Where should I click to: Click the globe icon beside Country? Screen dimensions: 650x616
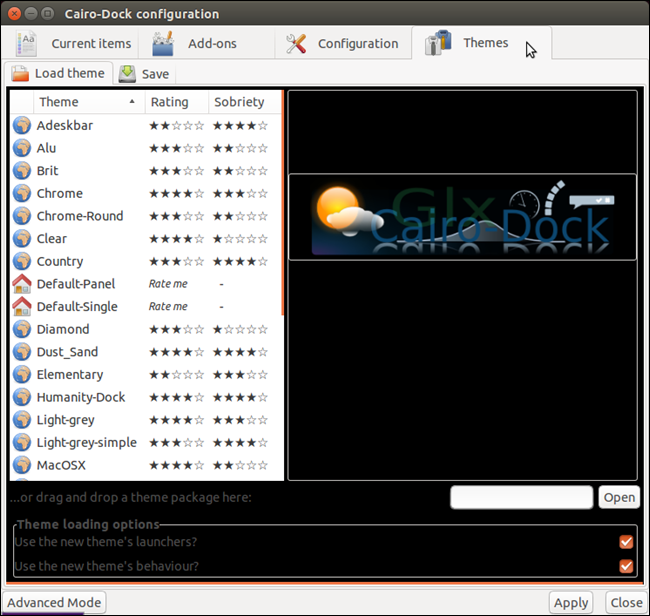click(x=22, y=261)
